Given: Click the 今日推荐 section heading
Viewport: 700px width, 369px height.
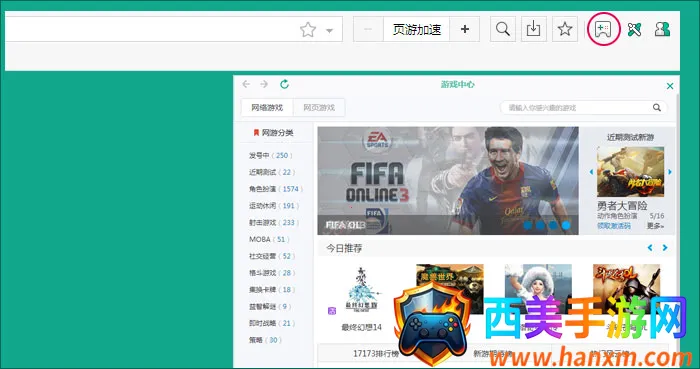Looking at the screenshot, I should tap(344, 248).
